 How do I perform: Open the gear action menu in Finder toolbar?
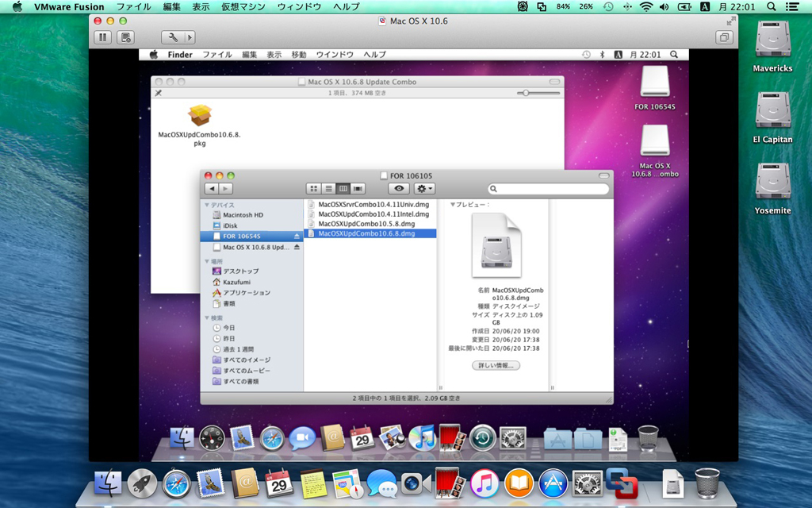424,189
